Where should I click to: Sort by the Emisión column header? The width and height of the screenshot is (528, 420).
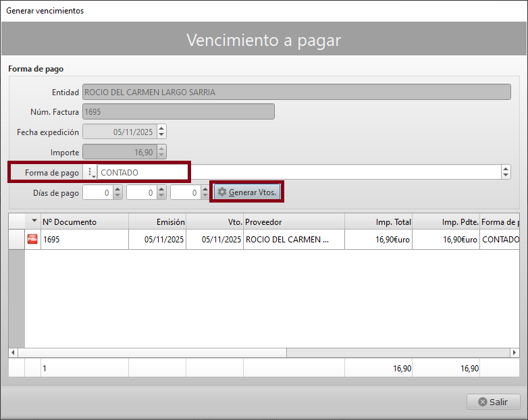[157, 221]
